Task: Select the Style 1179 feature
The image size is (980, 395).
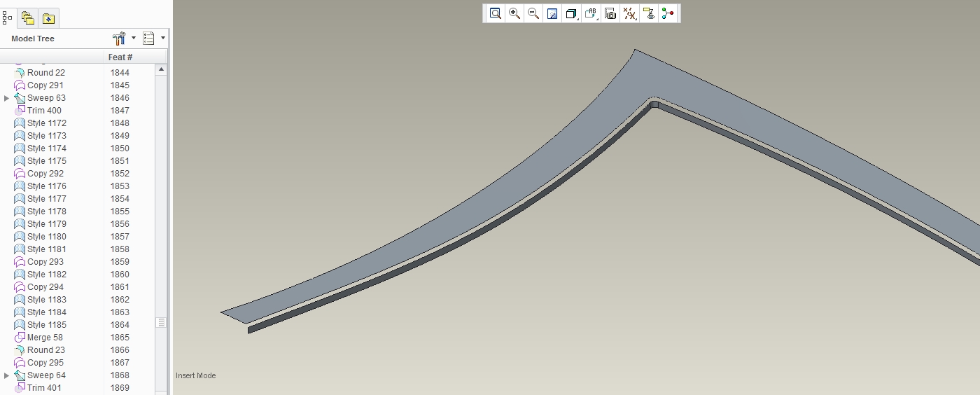Action: click(x=47, y=224)
